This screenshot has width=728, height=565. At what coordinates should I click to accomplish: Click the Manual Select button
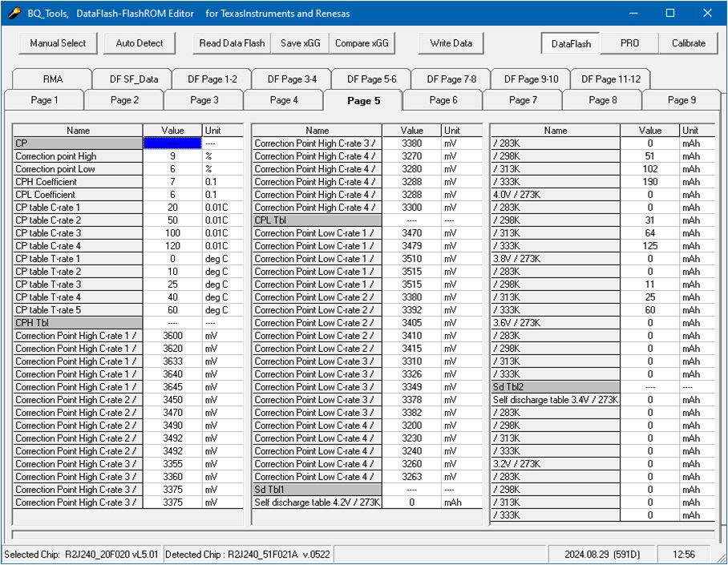pos(58,43)
